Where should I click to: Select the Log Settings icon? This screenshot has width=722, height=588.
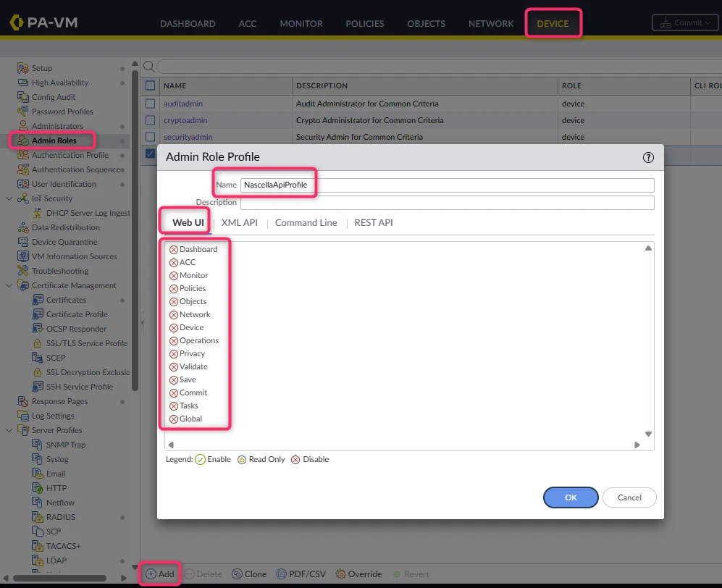click(x=22, y=416)
